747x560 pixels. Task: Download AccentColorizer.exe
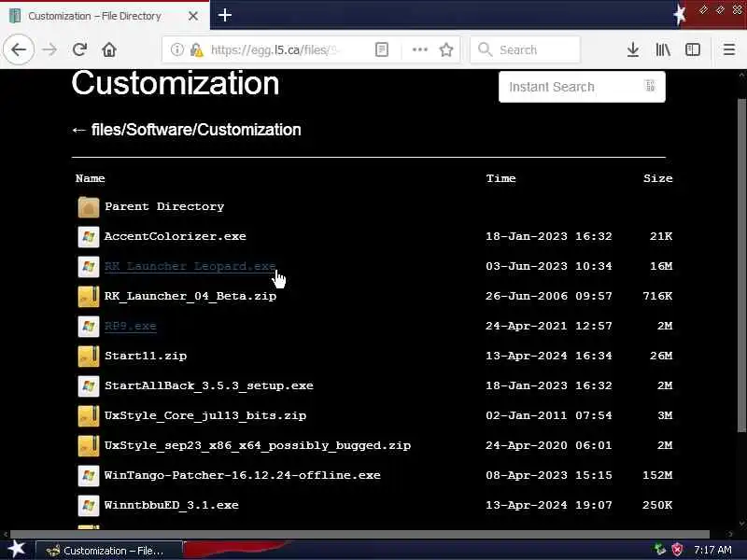click(x=176, y=236)
